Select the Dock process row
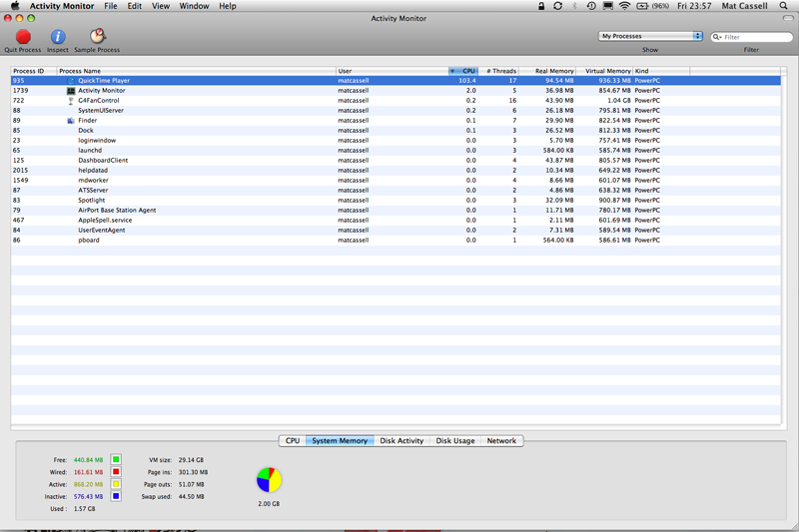The height and width of the screenshot is (532, 799). click(396, 131)
